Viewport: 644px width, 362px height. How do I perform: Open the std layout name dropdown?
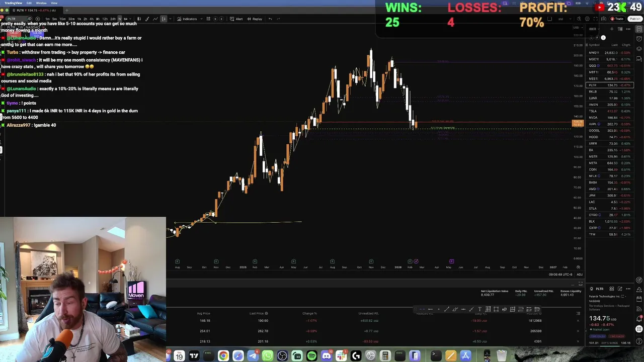pos(566,19)
